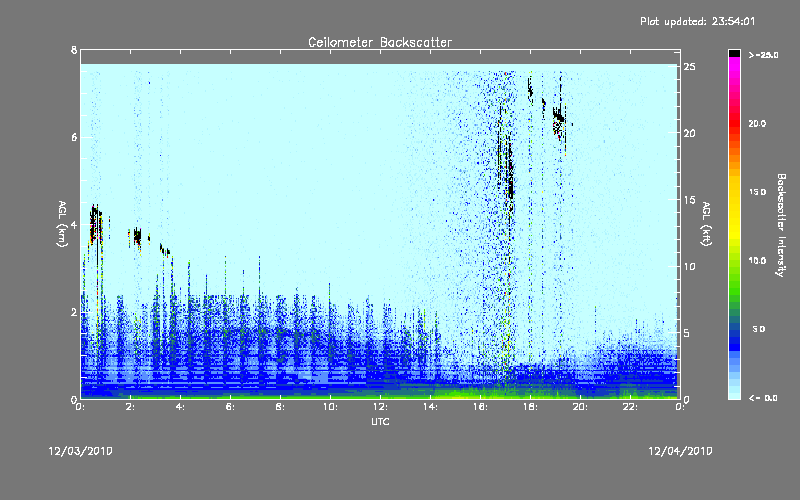The width and height of the screenshot is (800, 500).
Task: Click the "25" tick on the kft axis
Action: click(689, 67)
